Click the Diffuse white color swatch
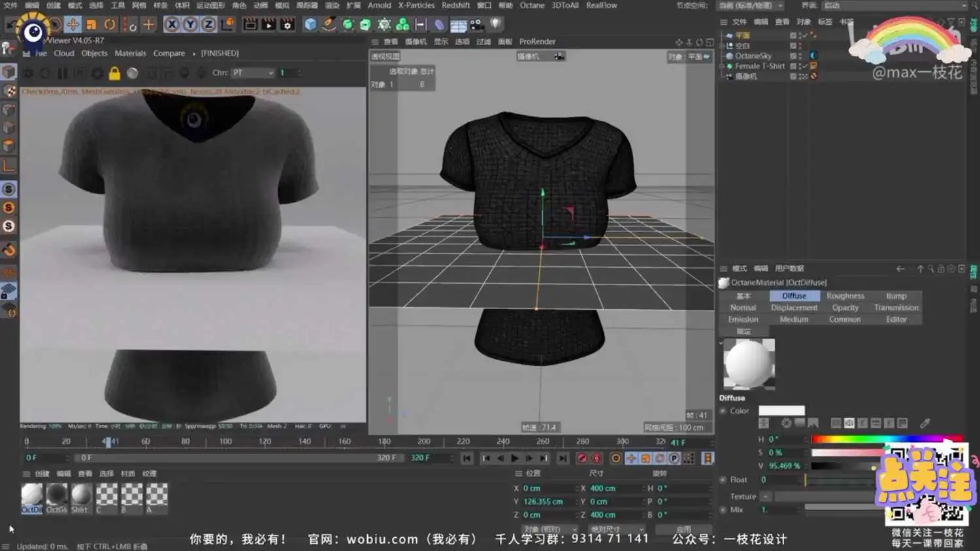The width and height of the screenshot is (980, 551). pyautogui.click(x=781, y=410)
